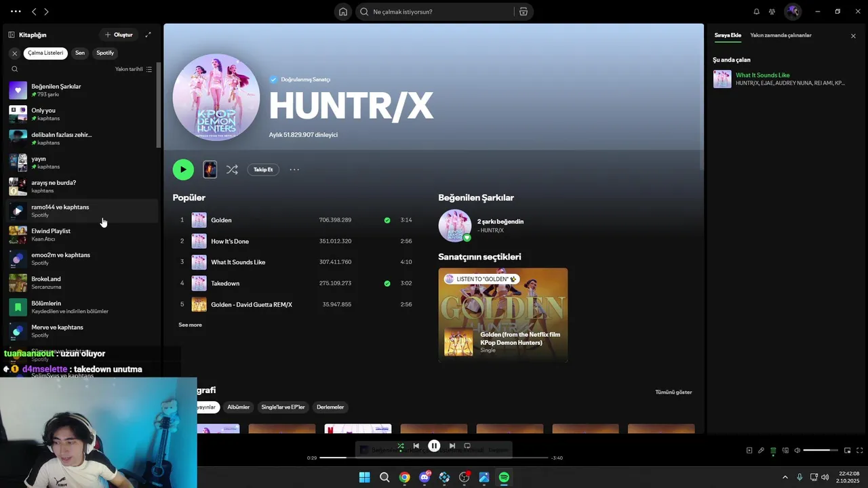Open the 'Yakın tarihli' sort dropdown
This screenshot has width=868, height=488.
point(134,69)
